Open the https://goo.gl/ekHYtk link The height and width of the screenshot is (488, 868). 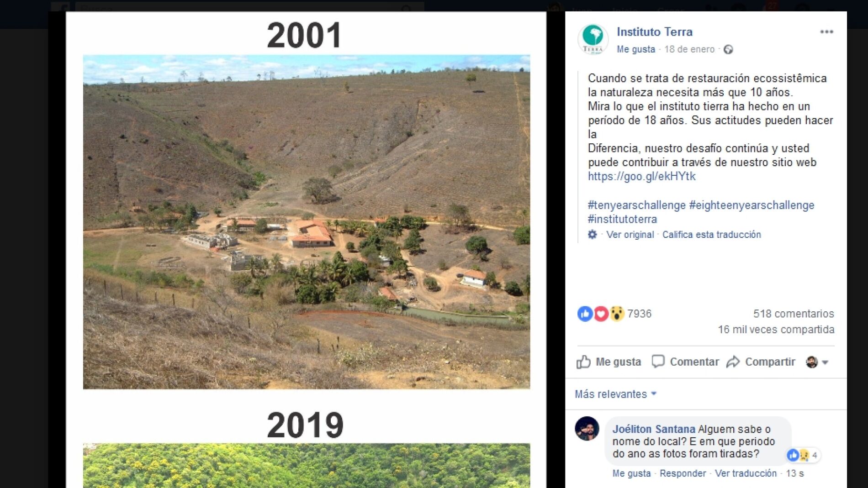click(641, 176)
